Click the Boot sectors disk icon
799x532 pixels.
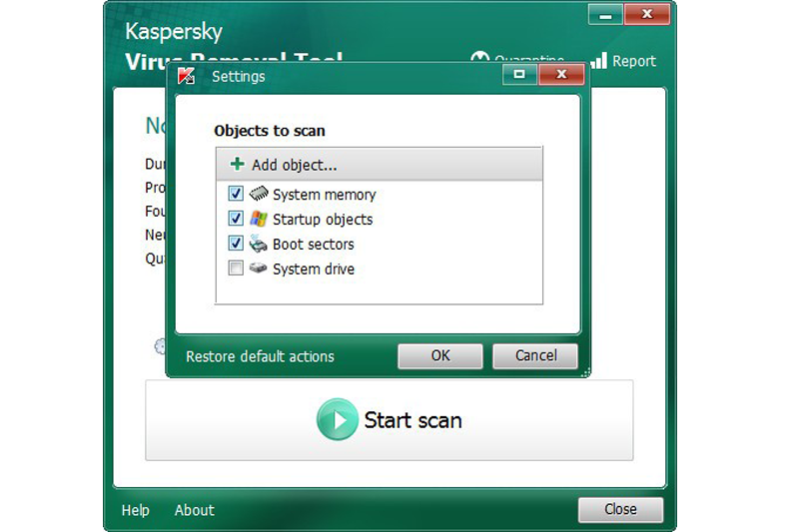259,244
